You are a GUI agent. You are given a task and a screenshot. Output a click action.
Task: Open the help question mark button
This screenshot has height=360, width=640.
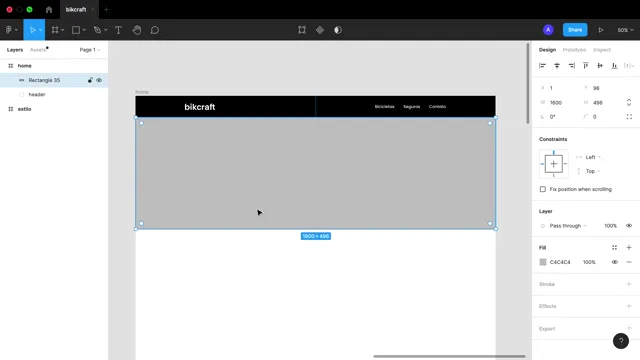coord(620,341)
